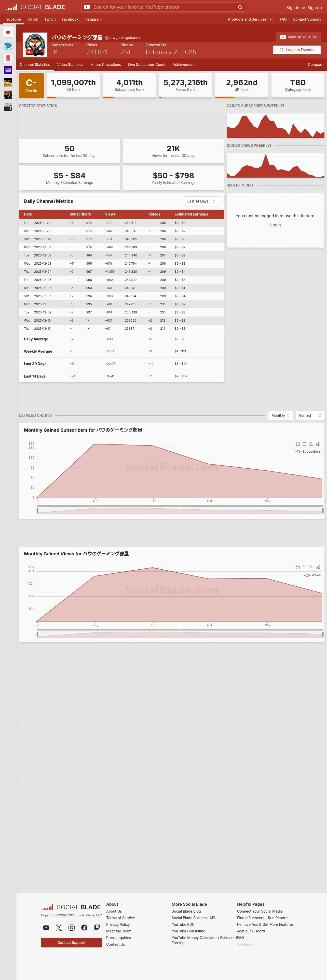This screenshot has width=327, height=980.
Task: Switch views chart to bar view
Action: (x=318, y=567)
